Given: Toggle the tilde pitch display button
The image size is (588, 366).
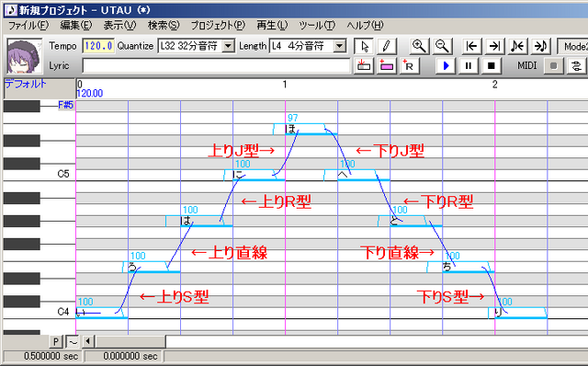Looking at the screenshot, I should click(x=73, y=341).
